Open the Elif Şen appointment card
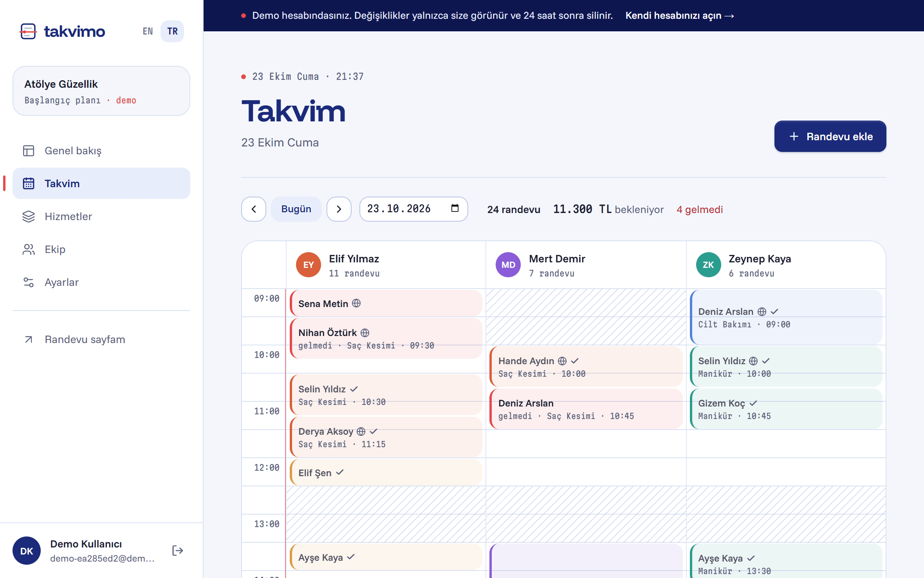The width and height of the screenshot is (924, 578). tap(386, 472)
